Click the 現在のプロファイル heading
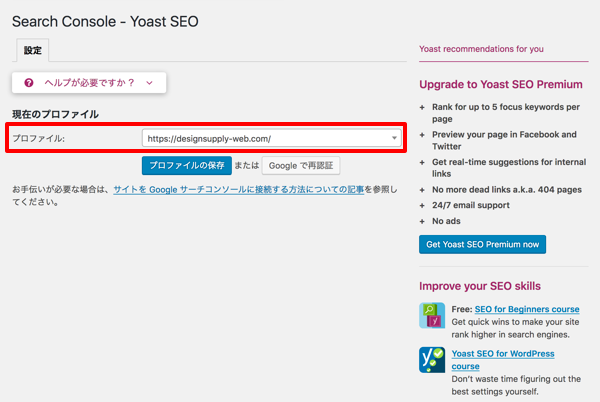600x402 pixels. pyautogui.click(x=55, y=114)
